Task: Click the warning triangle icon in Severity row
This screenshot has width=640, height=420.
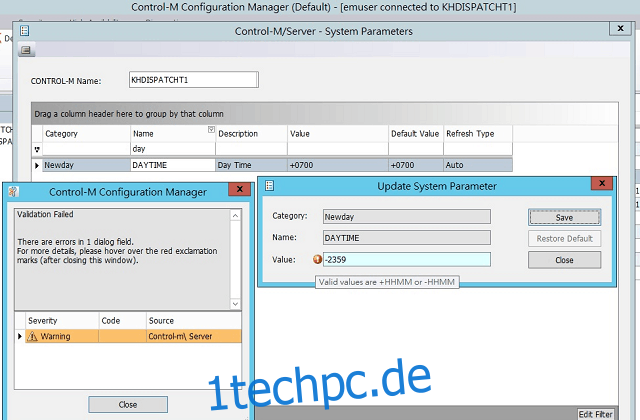Action: click(32, 336)
